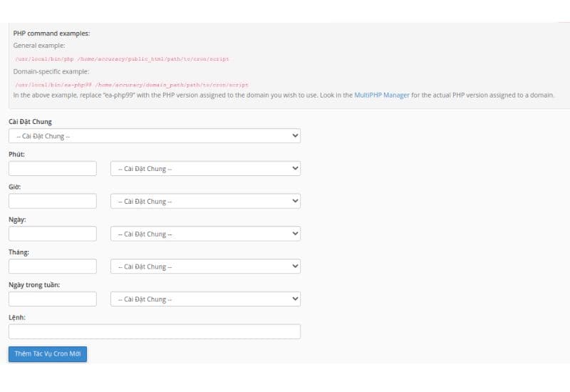Click the Ngày trong tuần: label
The width and height of the screenshot is (570, 392).
tap(34, 284)
